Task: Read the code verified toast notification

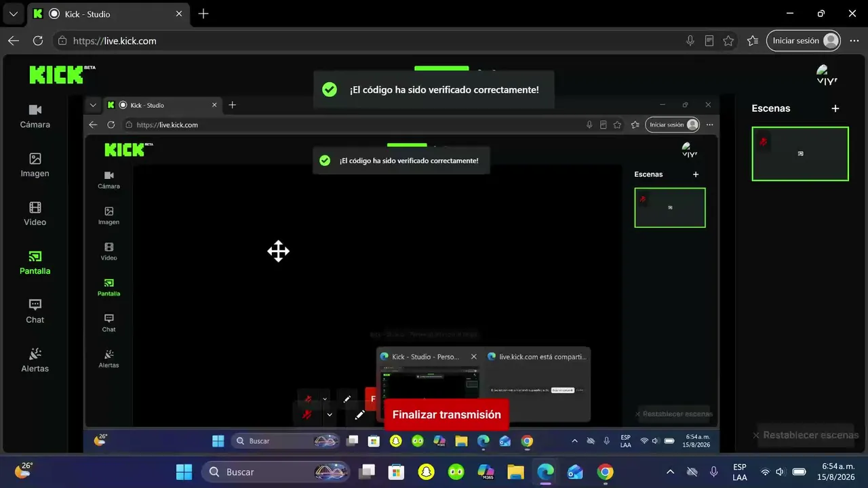Action: click(x=434, y=89)
